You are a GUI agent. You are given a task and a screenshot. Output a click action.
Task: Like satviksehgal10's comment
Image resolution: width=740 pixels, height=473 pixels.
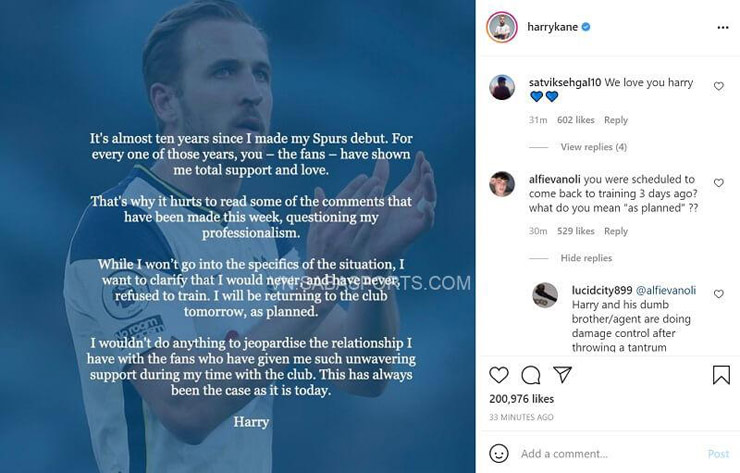coord(718,87)
